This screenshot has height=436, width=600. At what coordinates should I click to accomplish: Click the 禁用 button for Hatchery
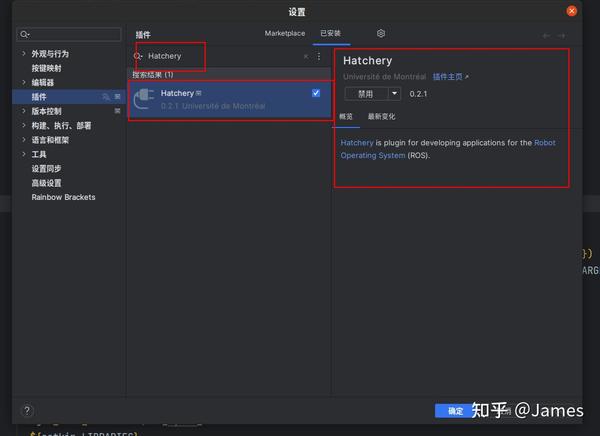click(366, 94)
